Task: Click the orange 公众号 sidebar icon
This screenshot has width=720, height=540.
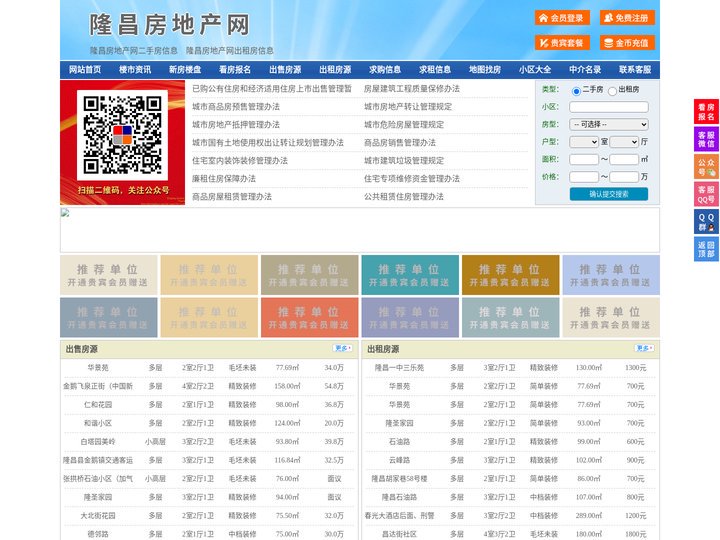Action: point(706,167)
